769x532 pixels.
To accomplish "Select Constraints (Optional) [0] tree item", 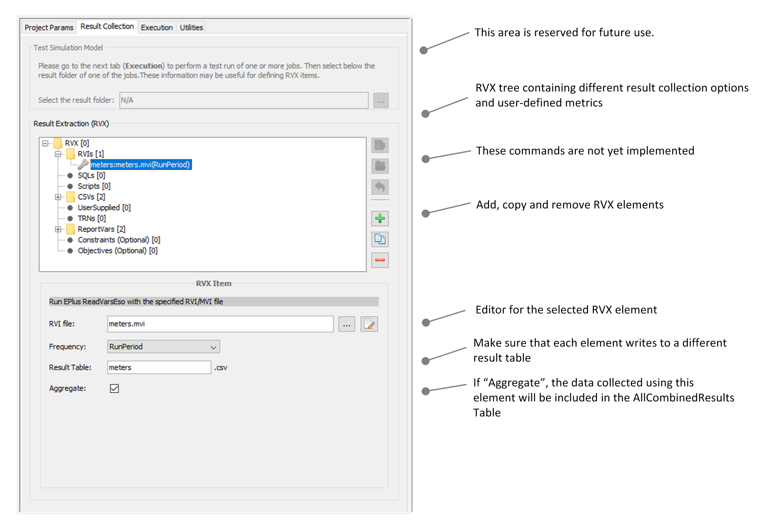I will coord(119,240).
